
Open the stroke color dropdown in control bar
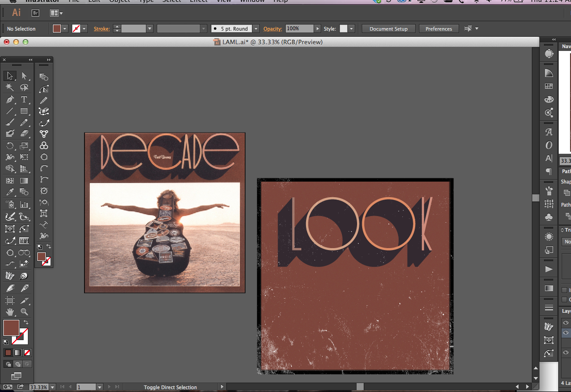[84, 29]
